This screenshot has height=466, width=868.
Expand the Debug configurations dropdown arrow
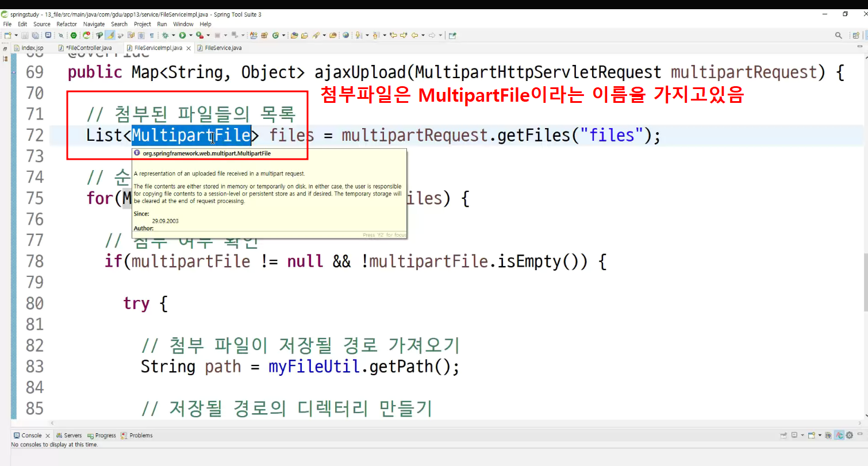click(x=173, y=35)
